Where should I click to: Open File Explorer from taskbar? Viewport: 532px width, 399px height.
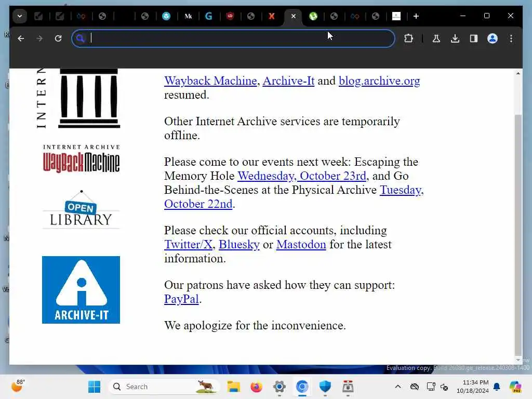pyautogui.click(x=233, y=387)
